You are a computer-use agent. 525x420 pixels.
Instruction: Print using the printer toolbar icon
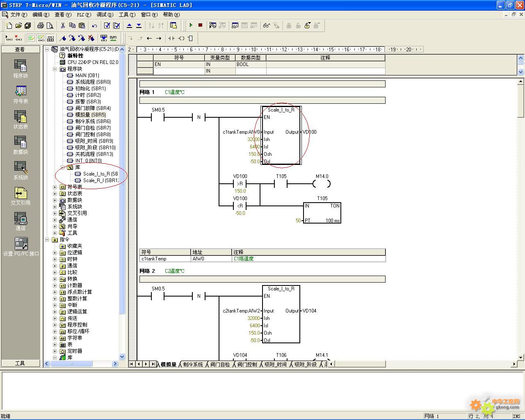pos(41,25)
